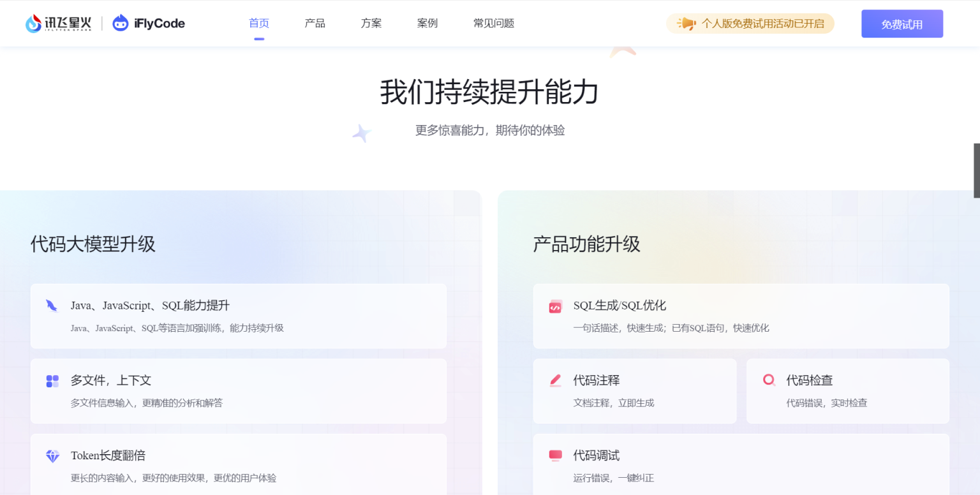
Task: Go to the 方案 navigation item
Action: pyautogui.click(x=371, y=24)
